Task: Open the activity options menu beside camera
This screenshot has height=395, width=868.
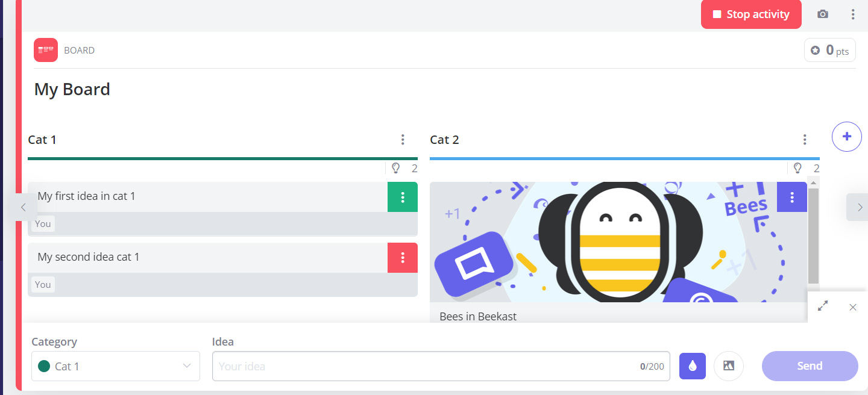Action: [853, 14]
